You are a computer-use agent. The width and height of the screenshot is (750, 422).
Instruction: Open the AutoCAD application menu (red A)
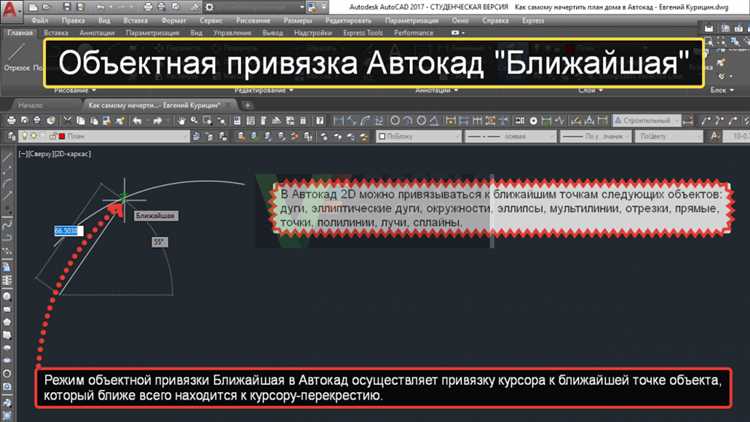[11, 11]
